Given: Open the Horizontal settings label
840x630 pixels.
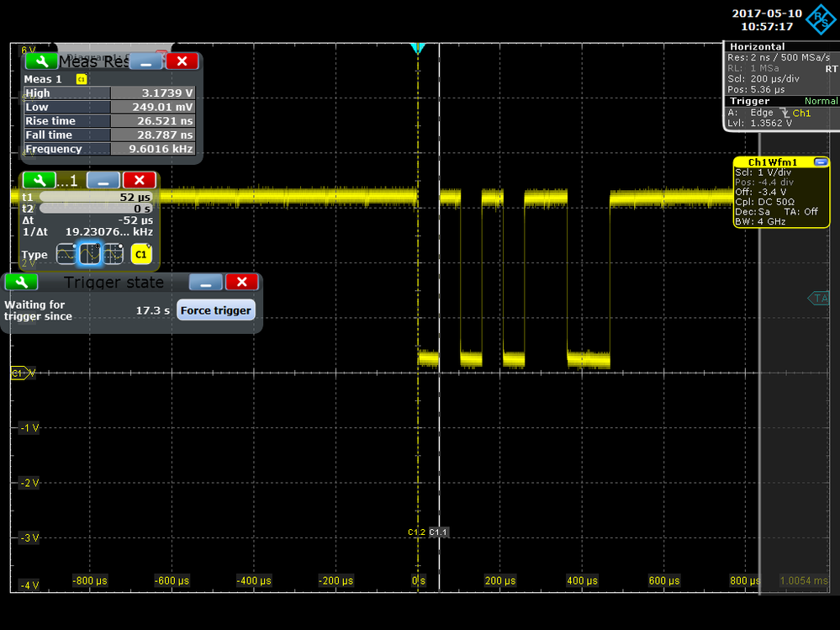Looking at the screenshot, I should click(757, 46).
